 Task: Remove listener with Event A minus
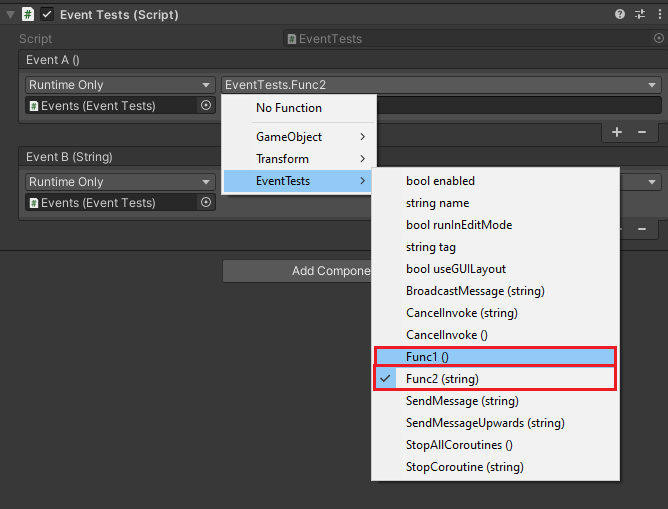642,132
